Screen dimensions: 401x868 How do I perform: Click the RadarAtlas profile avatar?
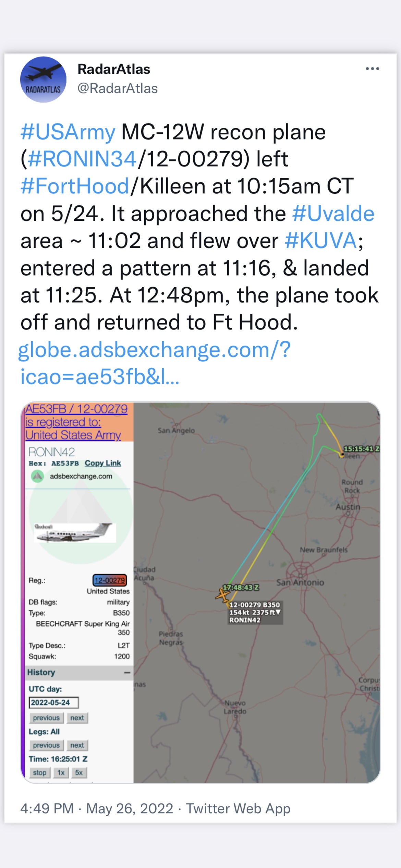click(43, 80)
